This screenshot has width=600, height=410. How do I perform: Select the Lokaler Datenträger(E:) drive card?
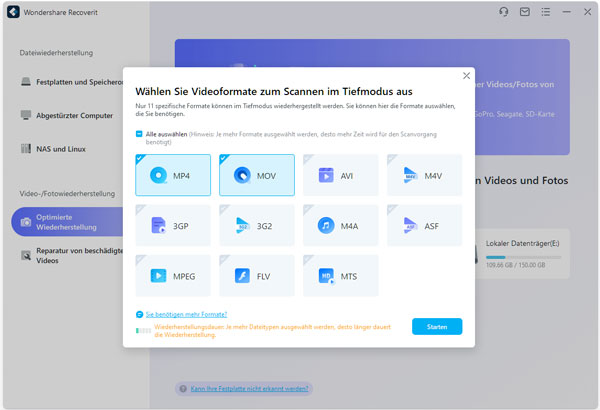pyautogui.click(x=522, y=253)
